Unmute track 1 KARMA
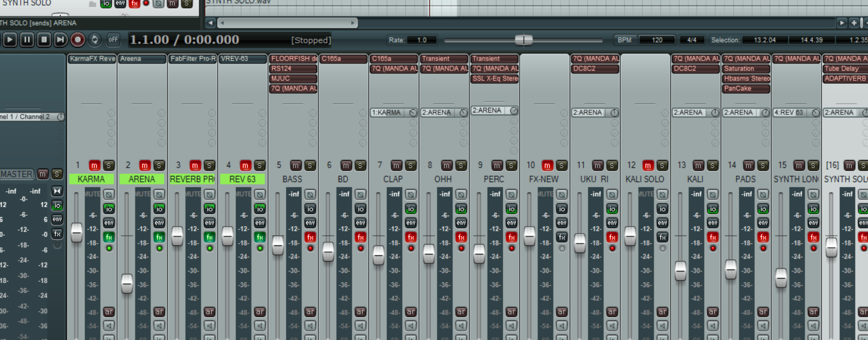Screen dimensions: 868x340 click(x=95, y=166)
